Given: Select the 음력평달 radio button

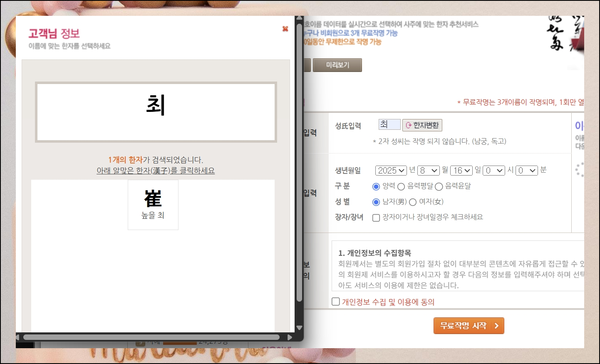Looking at the screenshot, I should [401, 186].
